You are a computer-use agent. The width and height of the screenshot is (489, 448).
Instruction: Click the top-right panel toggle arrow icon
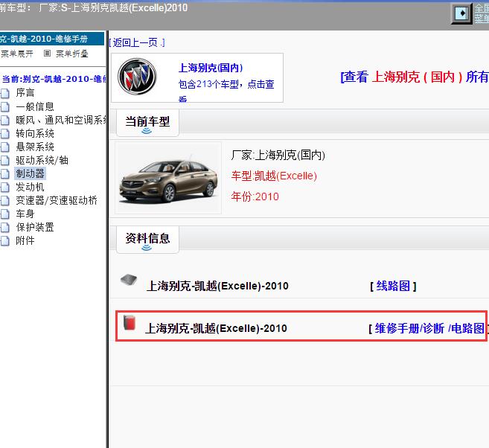[x=461, y=13]
